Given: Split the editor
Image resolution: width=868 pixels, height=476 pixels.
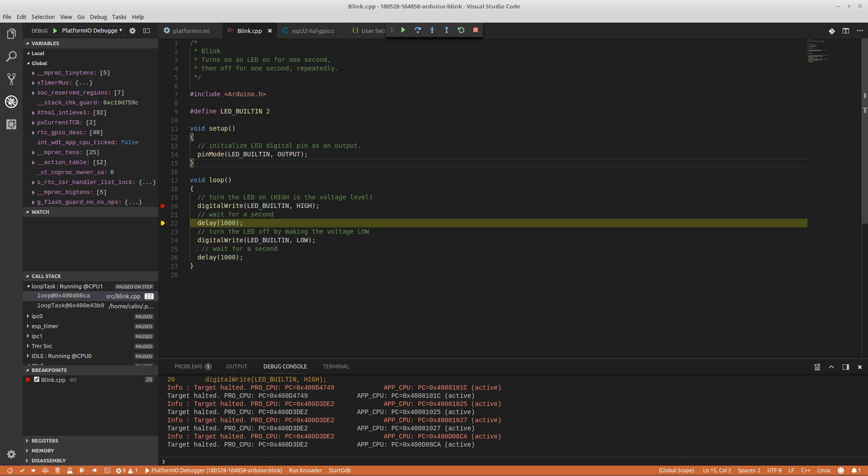Looking at the screenshot, I should click(846, 31).
